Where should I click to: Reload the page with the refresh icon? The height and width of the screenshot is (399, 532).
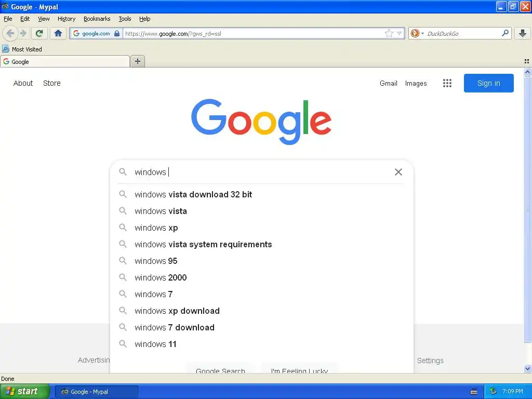coord(39,33)
